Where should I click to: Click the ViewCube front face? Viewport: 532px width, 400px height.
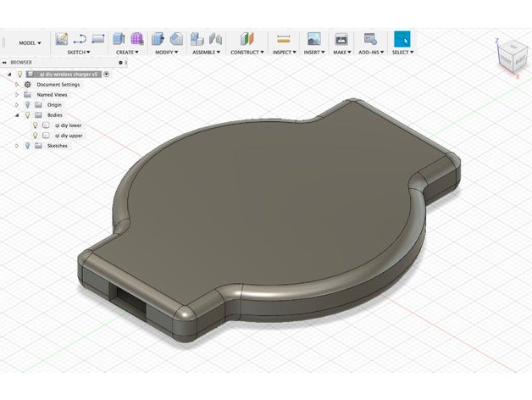506,60
